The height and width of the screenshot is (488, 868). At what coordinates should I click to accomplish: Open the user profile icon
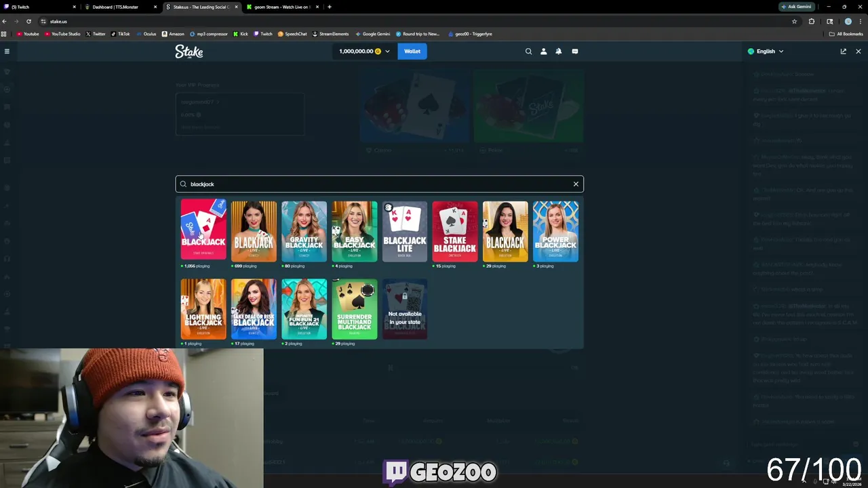pos(543,51)
